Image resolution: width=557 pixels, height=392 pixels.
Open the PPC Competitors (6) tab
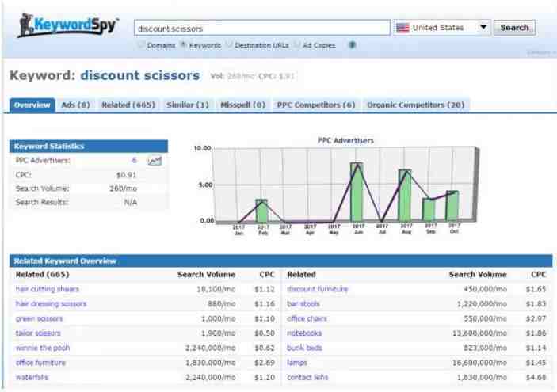tap(316, 105)
